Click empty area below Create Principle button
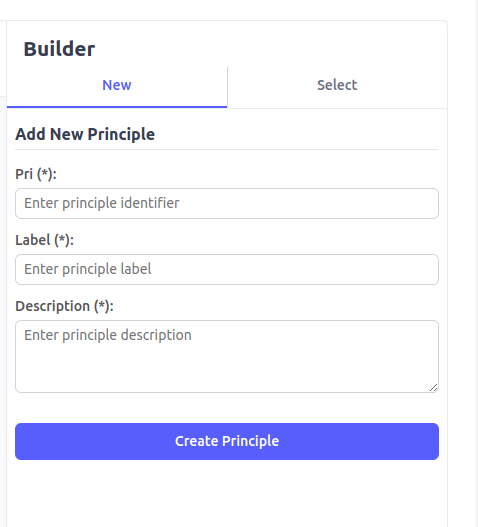 227,494
